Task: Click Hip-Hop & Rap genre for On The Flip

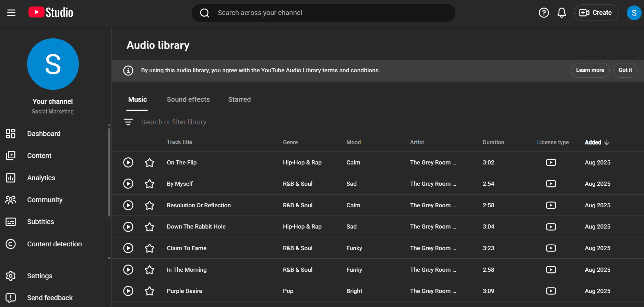Action: click(x=302, y=162)
